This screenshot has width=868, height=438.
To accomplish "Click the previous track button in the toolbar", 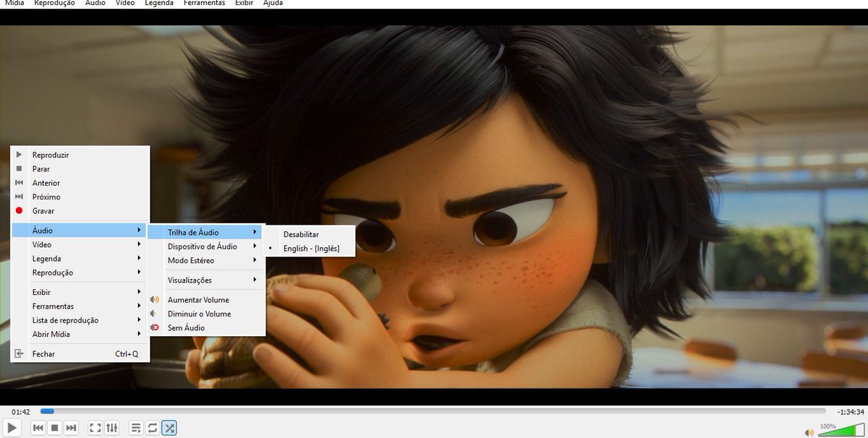I will click(x=38, y=428).
